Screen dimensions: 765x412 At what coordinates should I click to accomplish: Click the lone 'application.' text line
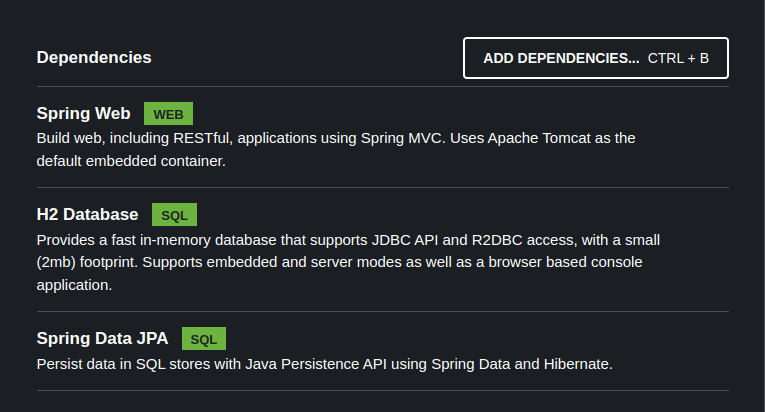click(x=74, y=285)
